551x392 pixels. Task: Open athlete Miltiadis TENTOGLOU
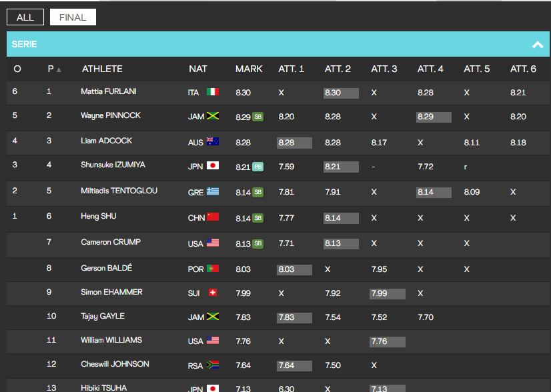pyautogui.click(x=119, y=191)
